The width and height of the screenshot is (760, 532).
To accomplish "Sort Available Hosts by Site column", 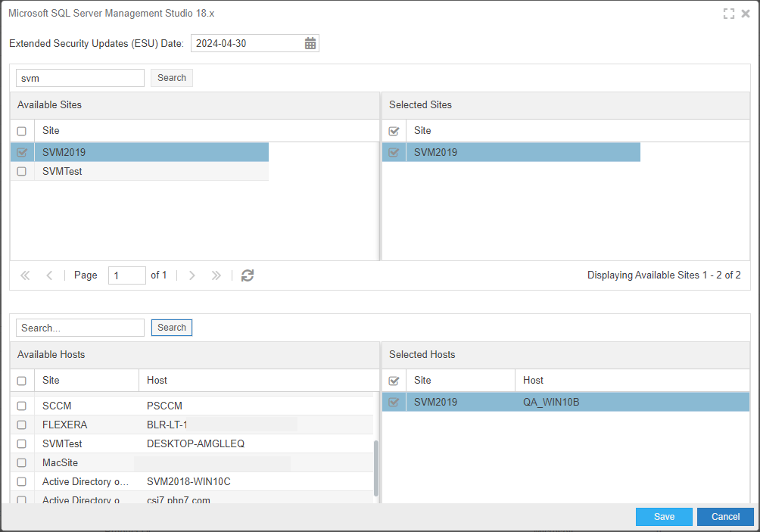I will tap(87, 381).
